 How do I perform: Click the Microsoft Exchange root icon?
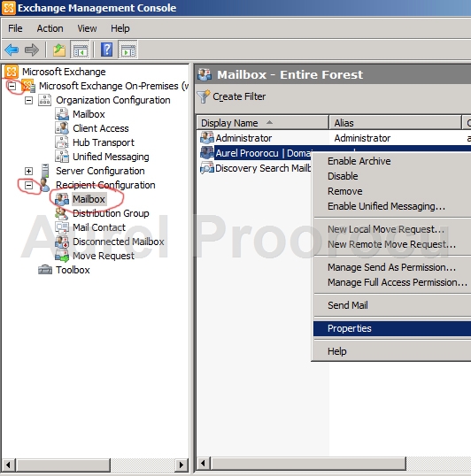tap(12, 72)
